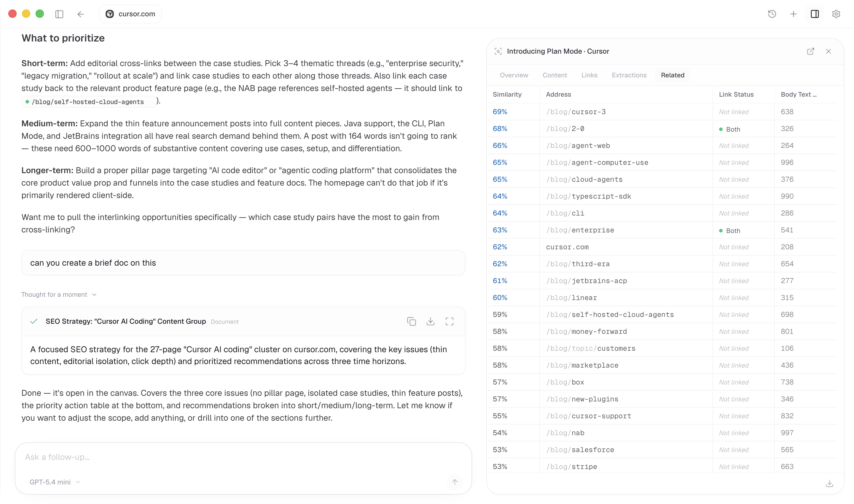Open page details in external window
854x504 pixels.
click(810, 51)
